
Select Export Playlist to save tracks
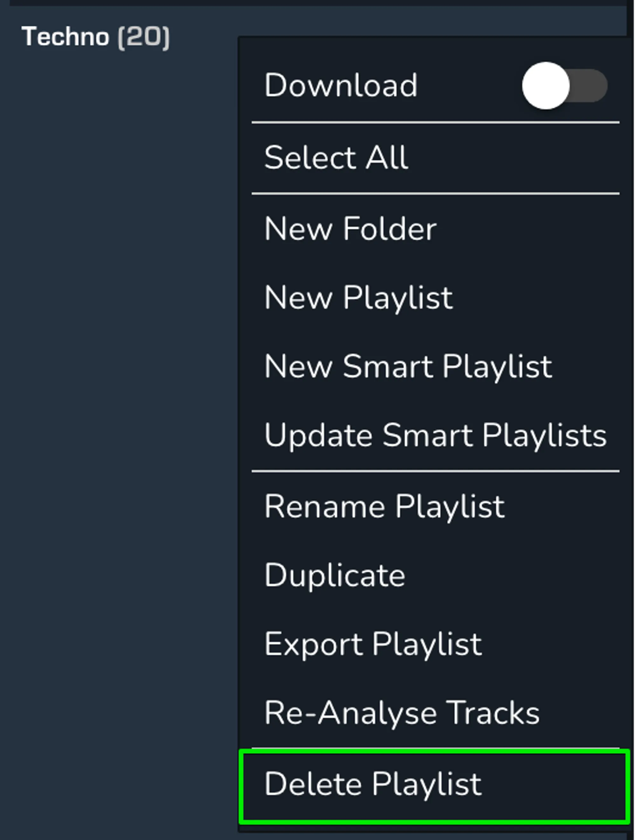373,643
